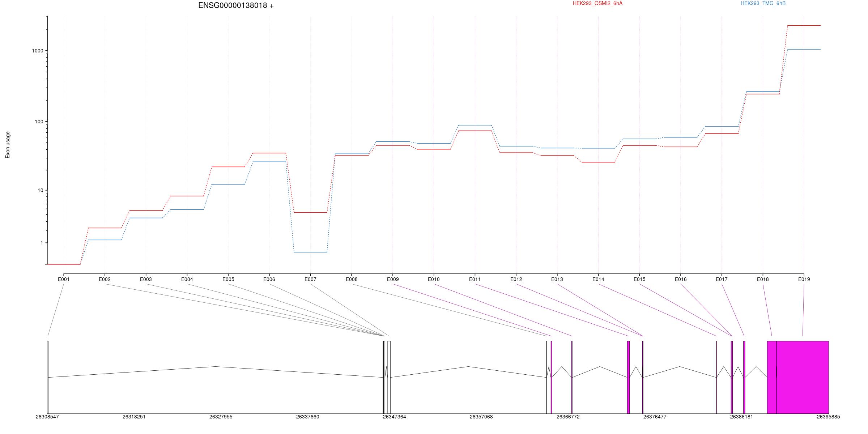Viewport: 868px width, 434px height.
Task: Click the 1 y-axis tick label
Action: click(42, 243)
